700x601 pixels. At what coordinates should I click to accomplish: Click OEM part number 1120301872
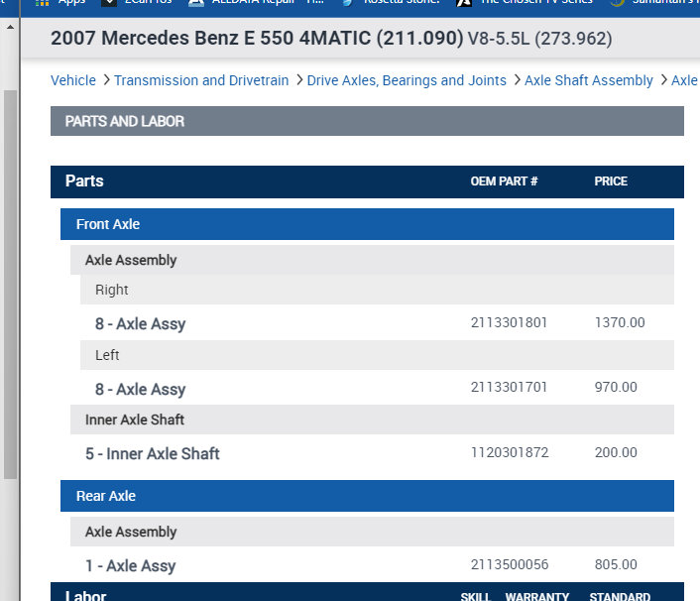(x=509, y=452)
